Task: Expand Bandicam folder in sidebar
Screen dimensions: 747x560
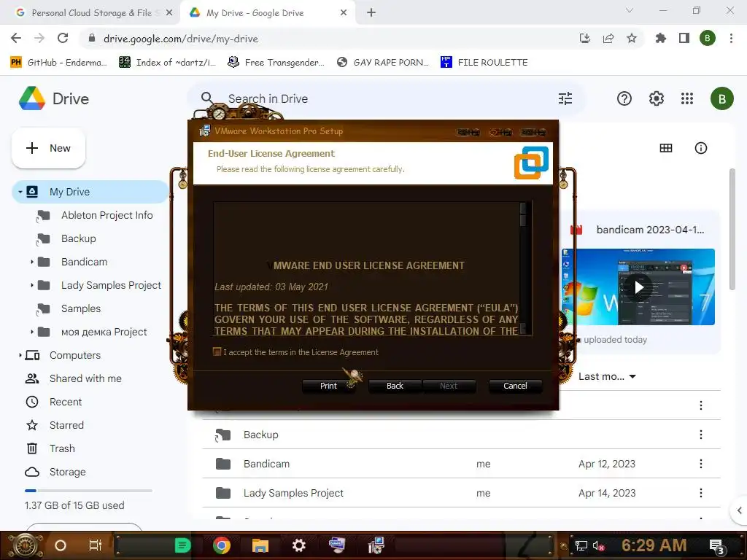Action: click(32, 262)
